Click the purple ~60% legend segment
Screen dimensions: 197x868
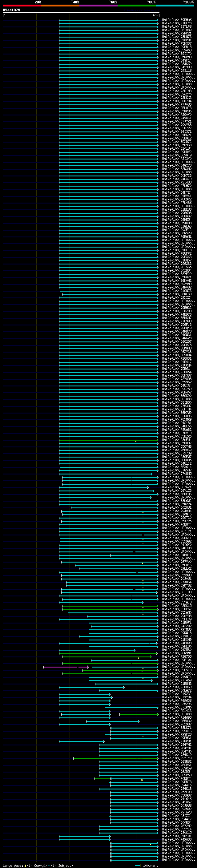(98, 6)
